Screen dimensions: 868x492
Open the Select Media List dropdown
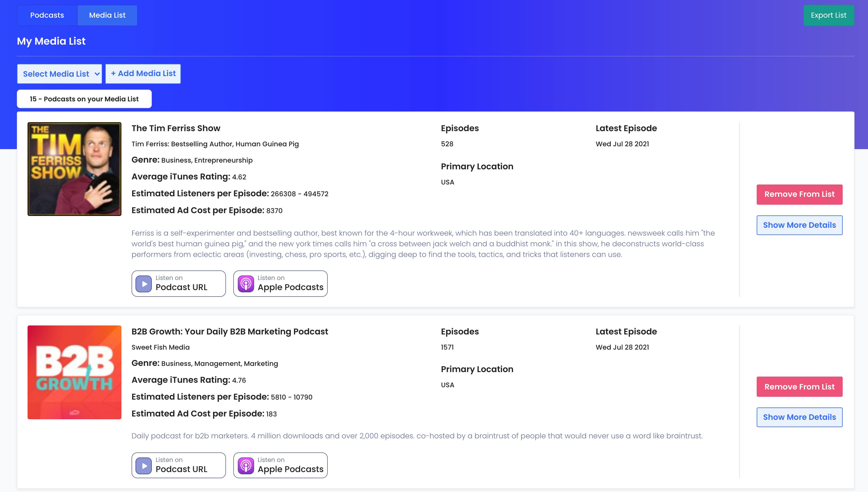pos(60,74)
